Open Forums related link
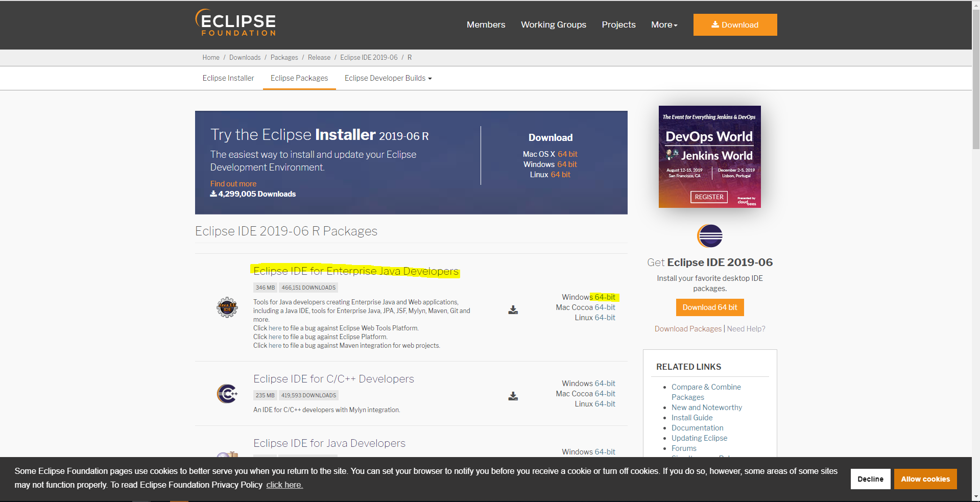980x502 pixels. [684, 448]
